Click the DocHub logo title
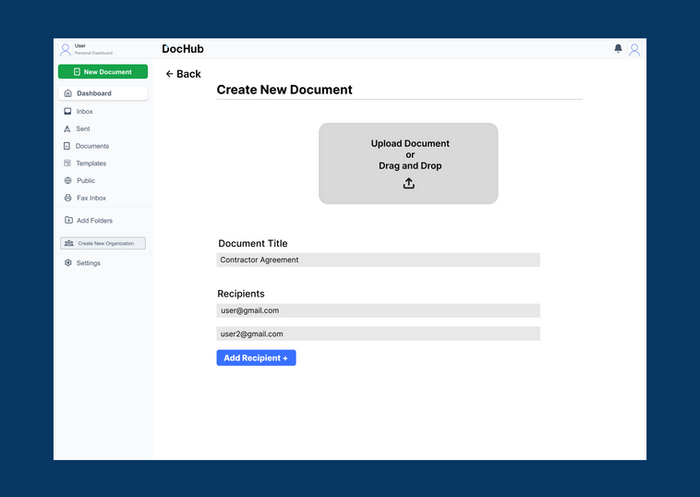Image resolution: width=700 pixels, height=497 pixels. [183, 49]
